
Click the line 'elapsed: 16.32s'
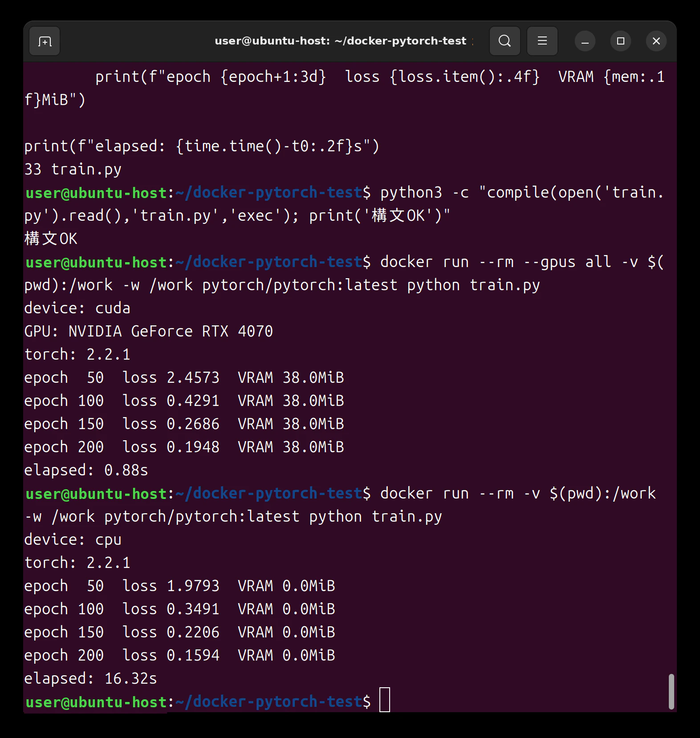click(x=90, y=678)
